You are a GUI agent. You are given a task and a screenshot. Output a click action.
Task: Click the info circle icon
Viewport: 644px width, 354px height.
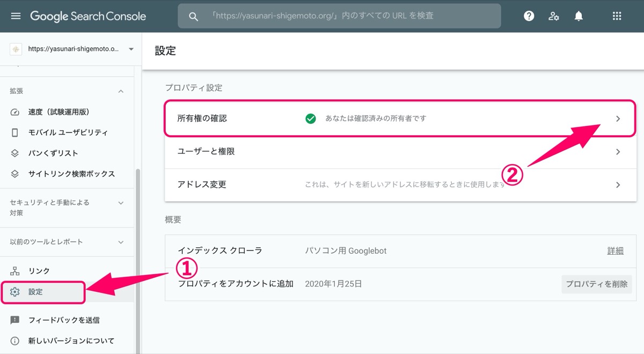click(15, 341)
